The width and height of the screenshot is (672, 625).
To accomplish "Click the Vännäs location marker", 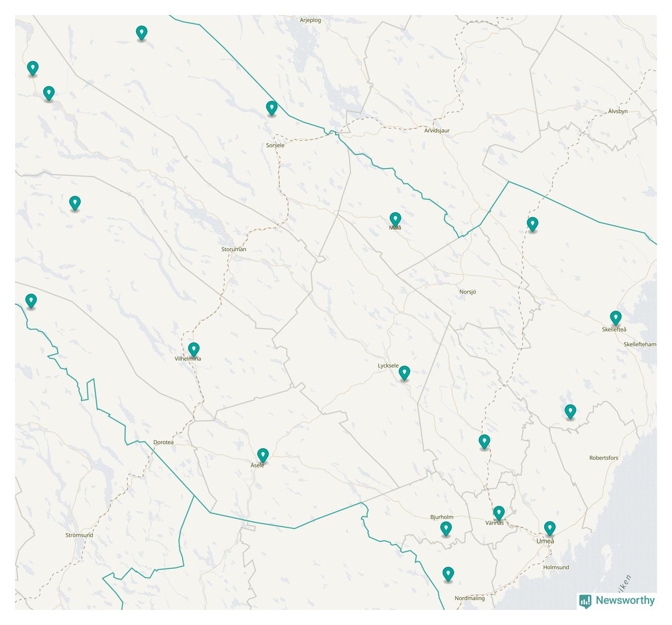I will point(498,513).
